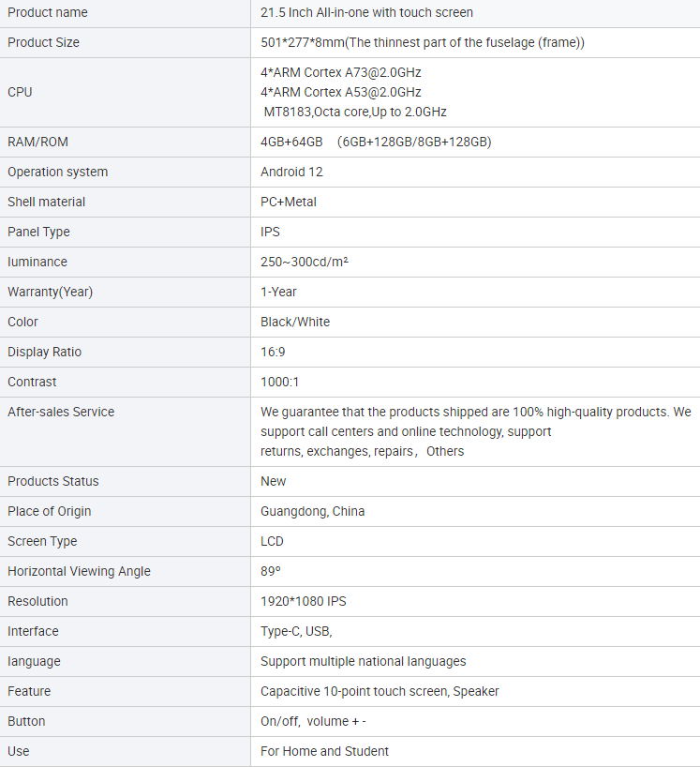Click the 4*ARM Cortex A73@2.0GHz line
This screenshot has height=767, width=700.
click(x=341, y=72)
